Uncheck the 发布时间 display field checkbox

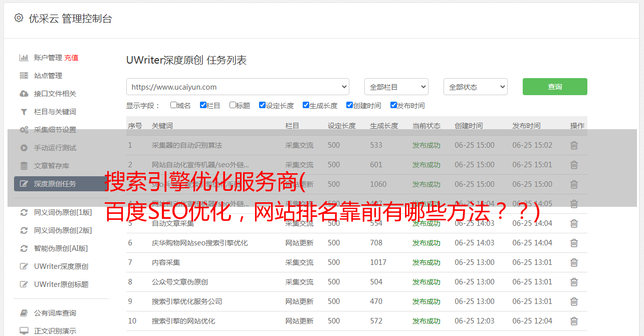click(393, 105)
